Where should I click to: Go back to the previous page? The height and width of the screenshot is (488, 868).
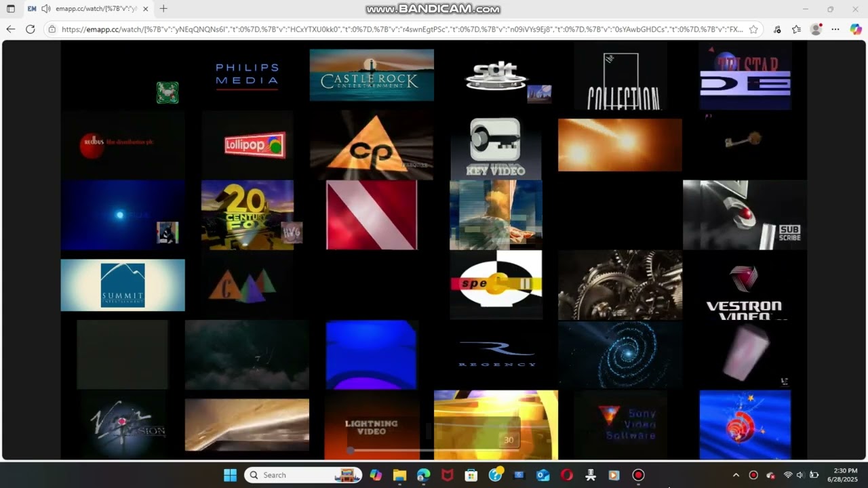click(x=11, y=29)
